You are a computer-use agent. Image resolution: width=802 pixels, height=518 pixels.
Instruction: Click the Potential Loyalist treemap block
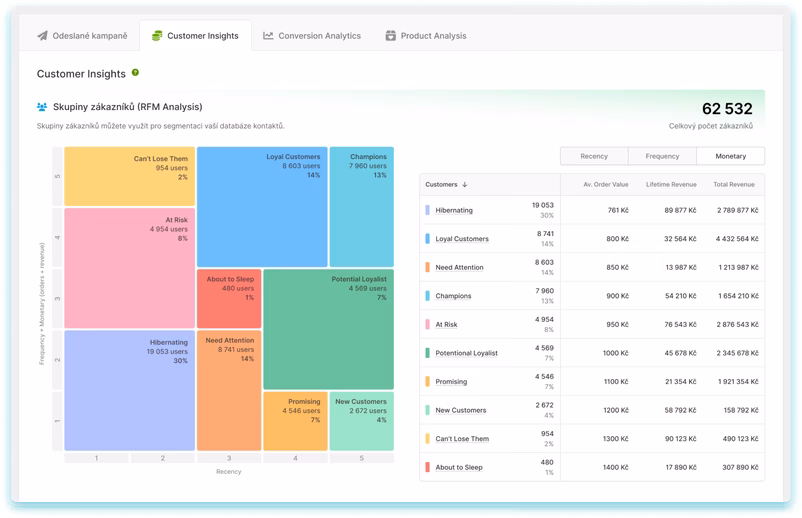pos(328,330)
